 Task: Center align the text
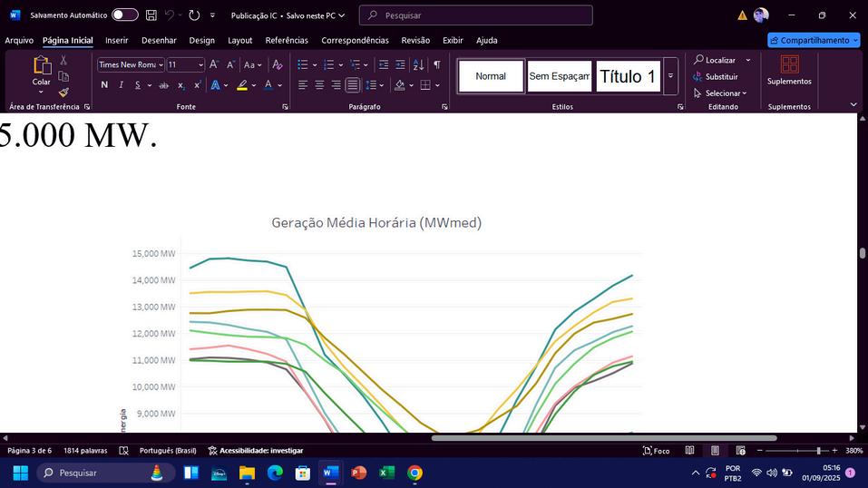[x=319, y=84]
